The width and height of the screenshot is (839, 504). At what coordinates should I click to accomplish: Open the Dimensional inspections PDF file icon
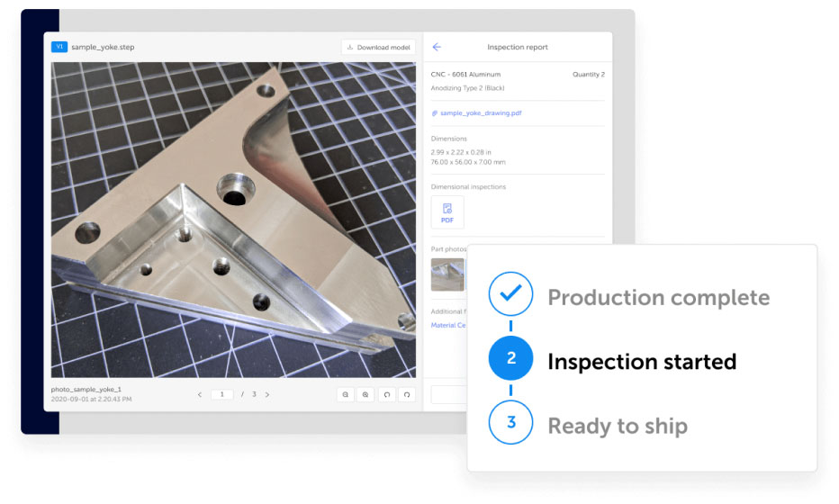click(x=447, y=212)
